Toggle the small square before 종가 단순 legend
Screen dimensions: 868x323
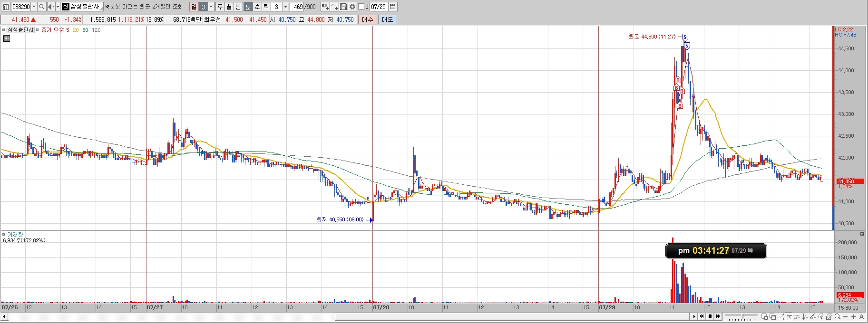click(38, 29)
